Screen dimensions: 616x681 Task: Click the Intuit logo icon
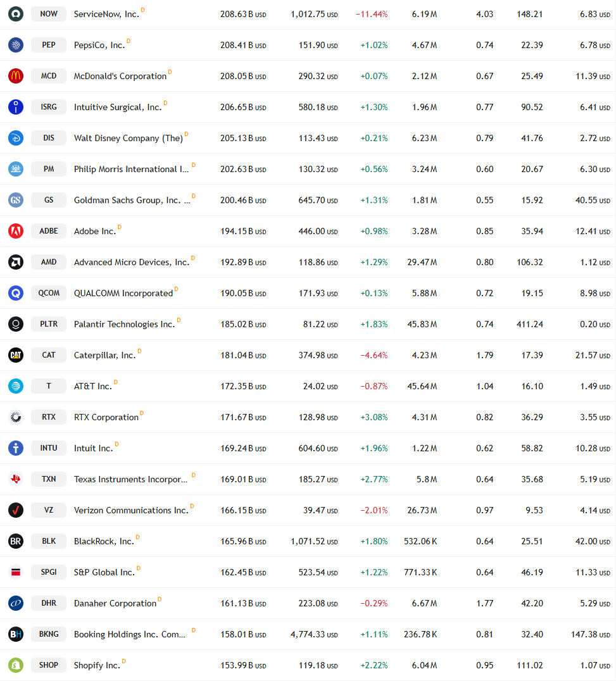click(16, 448)
